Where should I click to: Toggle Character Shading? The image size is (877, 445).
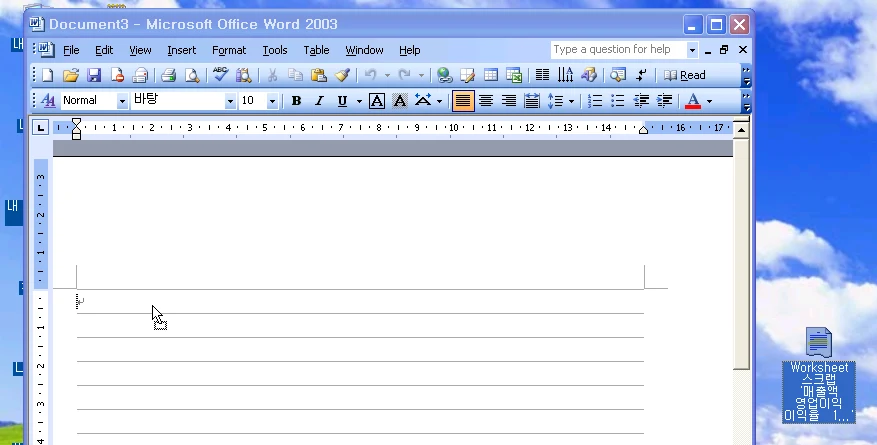pos(400,101)
